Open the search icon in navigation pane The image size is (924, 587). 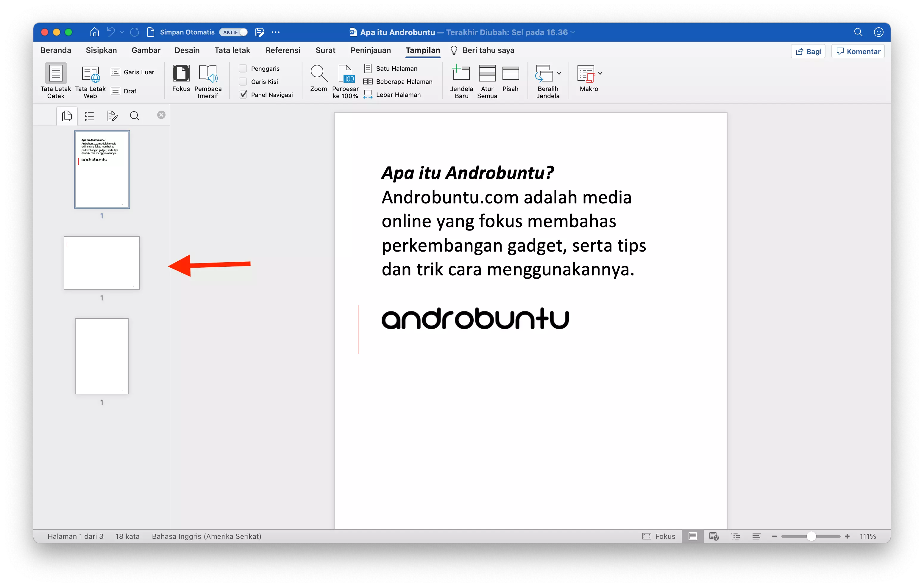pos(134,115)
